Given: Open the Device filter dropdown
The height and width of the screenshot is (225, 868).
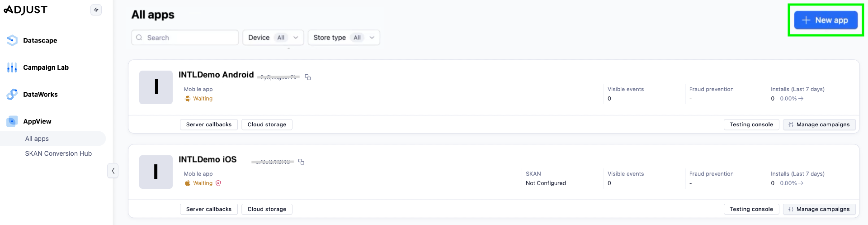Looking at the screenshot, I should 273,38.
